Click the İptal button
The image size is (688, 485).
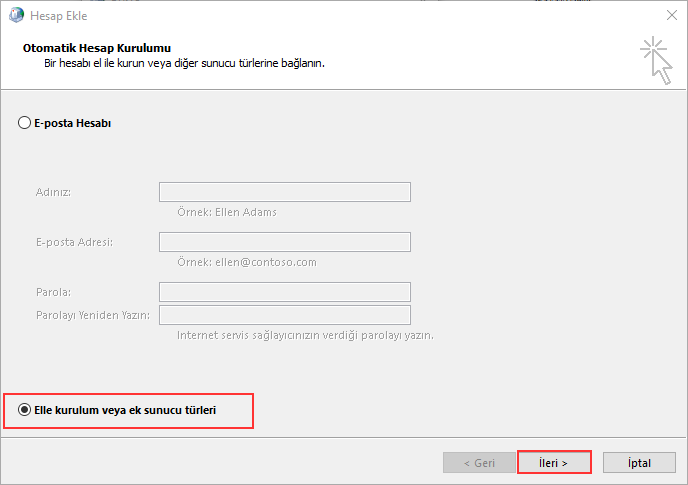click(639, 463)
